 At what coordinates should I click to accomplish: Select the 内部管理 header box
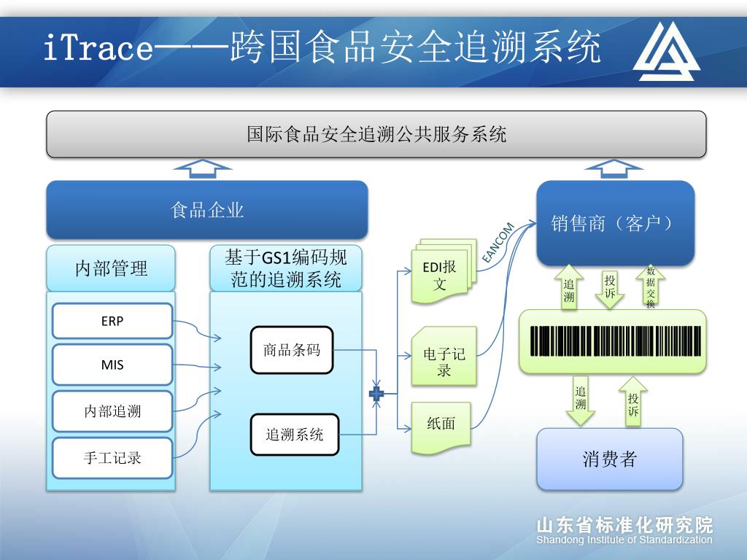tap(111, 268)
